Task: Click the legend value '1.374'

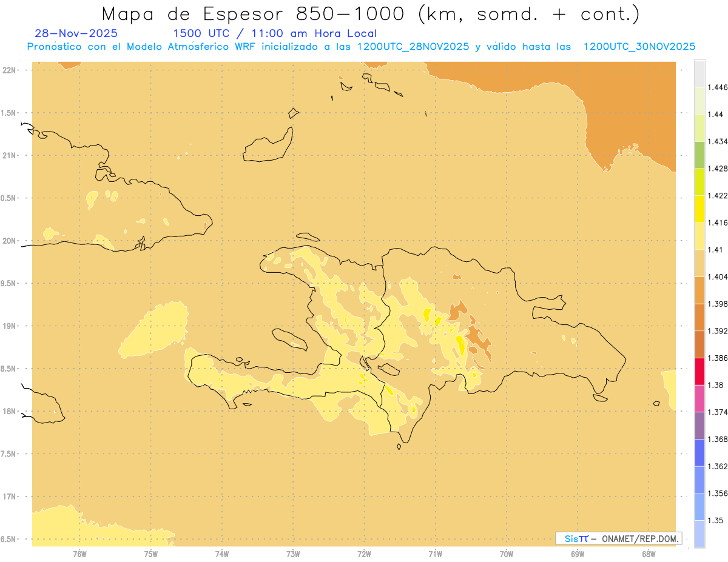Action: (718, 412)
